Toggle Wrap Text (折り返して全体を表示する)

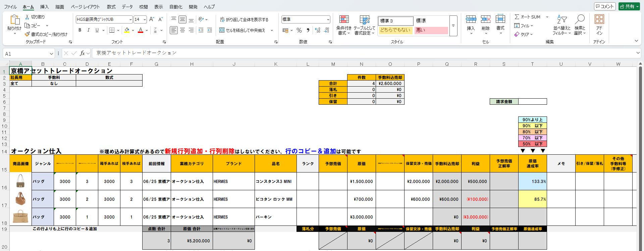pyautogui.click(x=244, y=19)
